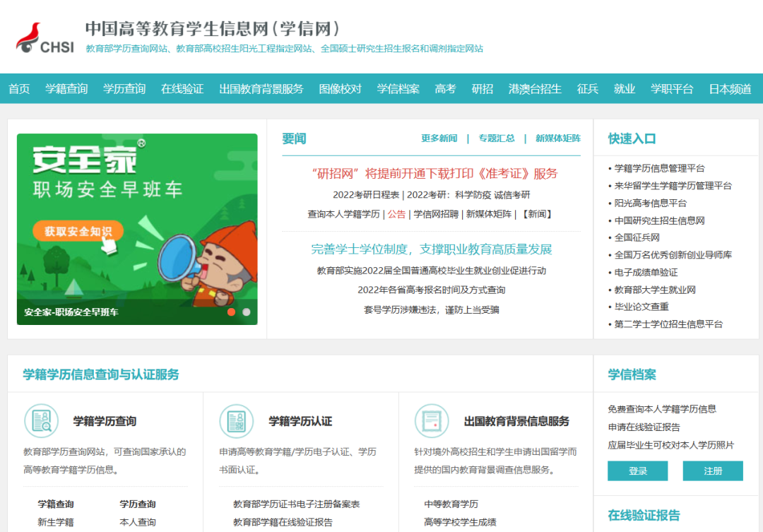Open the 更多新闻 link
Screen dimensions: 763x532
coord(439,138)
